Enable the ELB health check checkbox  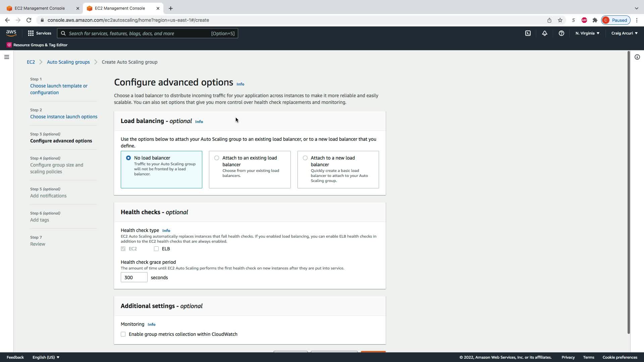coord(156,249)
